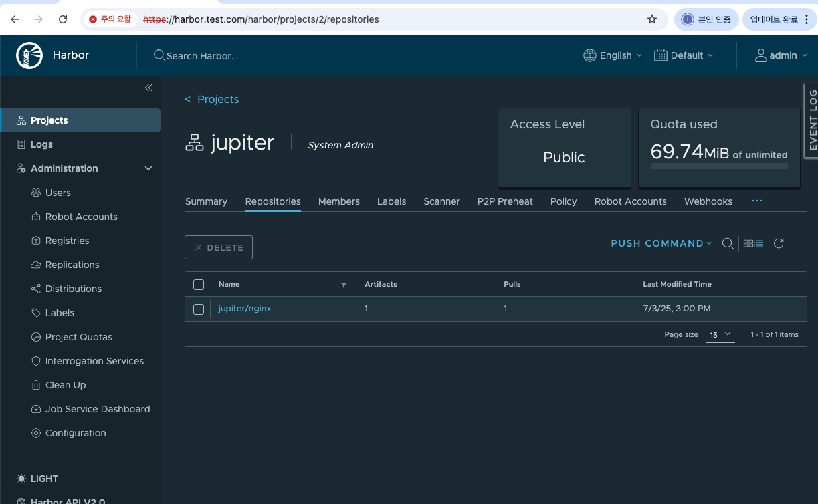Open the EVENT LOG side panel
The height and width of the screenshot is (504, 818).
(811, 120)
